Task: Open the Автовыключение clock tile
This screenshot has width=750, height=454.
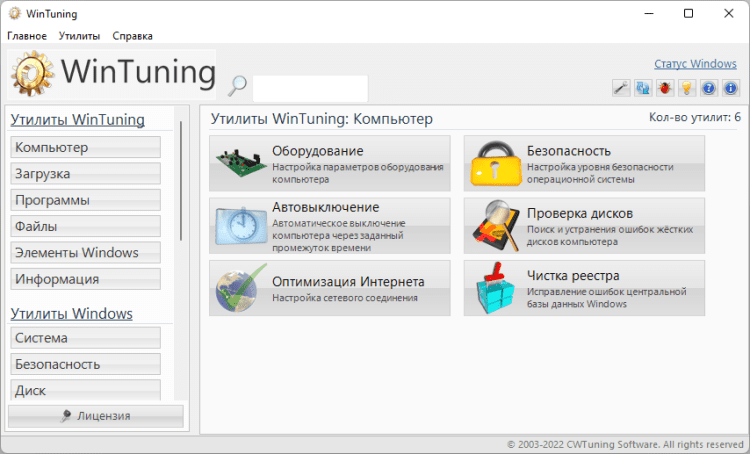Action: [330, 226]
